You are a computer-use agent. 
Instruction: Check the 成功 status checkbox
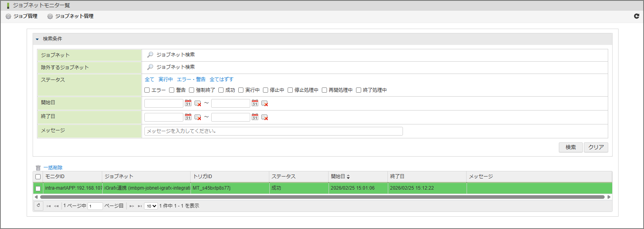pyautogui.click(x=221, y=90)
